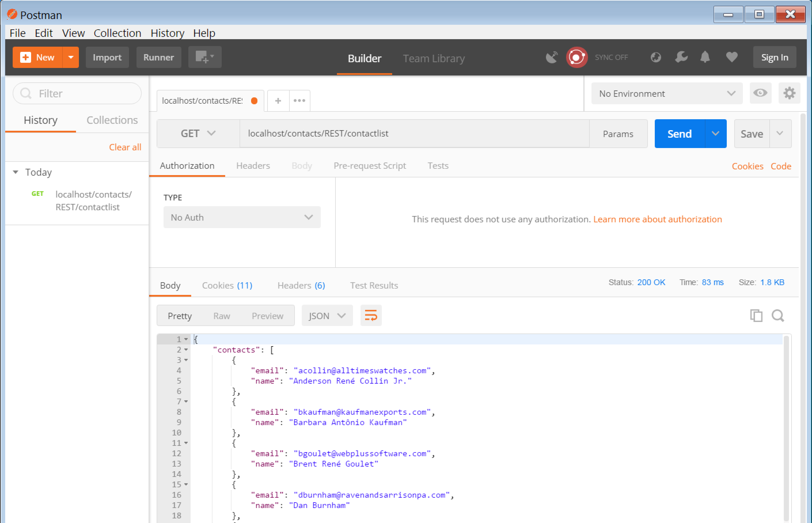Select the response Cookies (11) tab
The image size is (812, 523).
tap(227, 286)
